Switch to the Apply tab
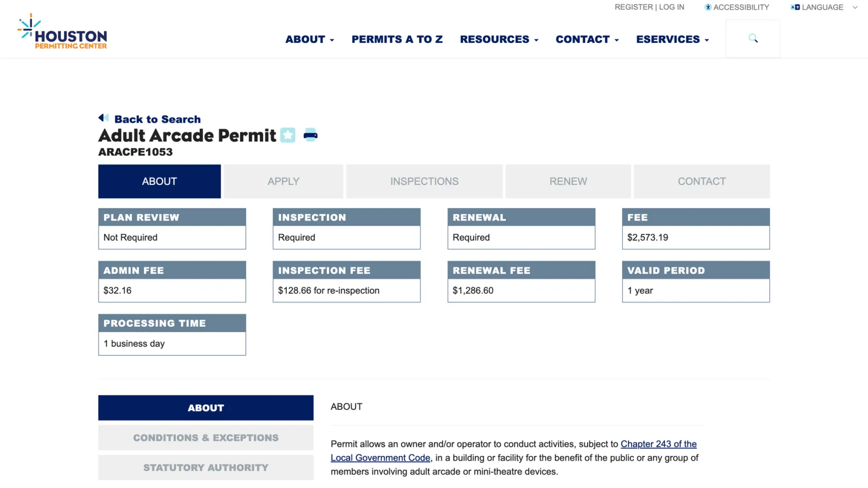This screenshot has height=488, width=868. coord(283,182)
